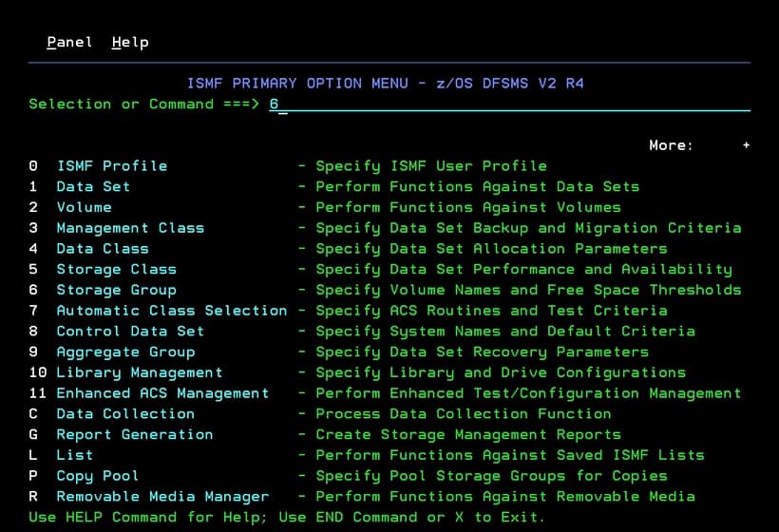This screenshot has width=779, height=532.
Task: Select Storage Class option
Action: click(116, 270)
